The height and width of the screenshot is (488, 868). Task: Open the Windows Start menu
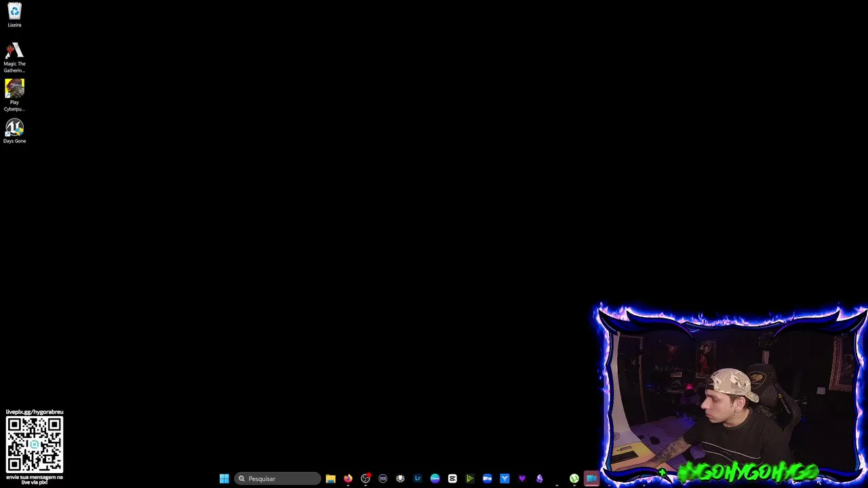(x=224, y=479)
